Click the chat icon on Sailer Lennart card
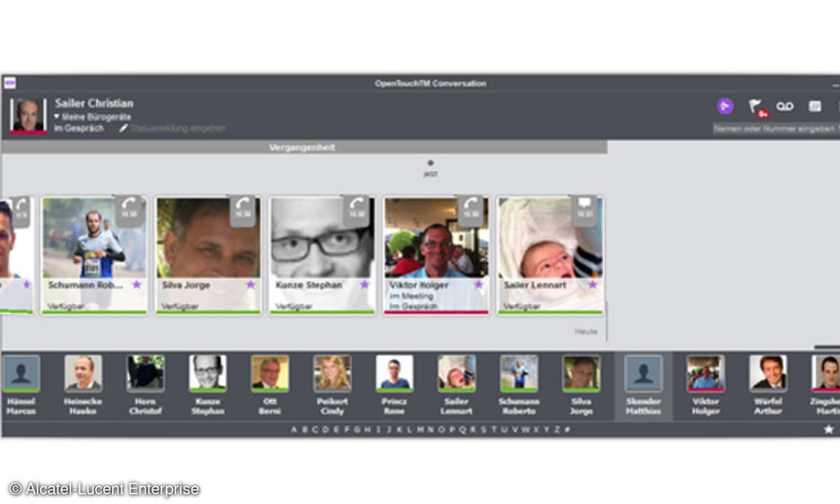Image resolution: width=840 pixels, height=504 pixels. pos(584,208)
